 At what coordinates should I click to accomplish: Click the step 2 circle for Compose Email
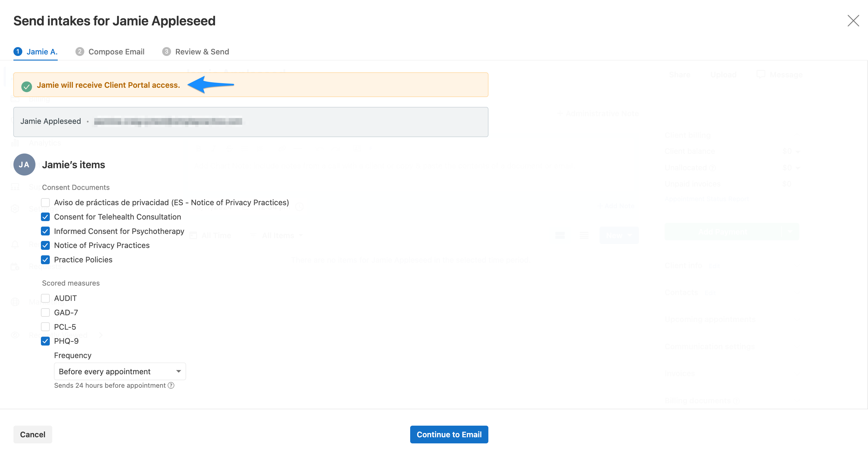[79, 52]
